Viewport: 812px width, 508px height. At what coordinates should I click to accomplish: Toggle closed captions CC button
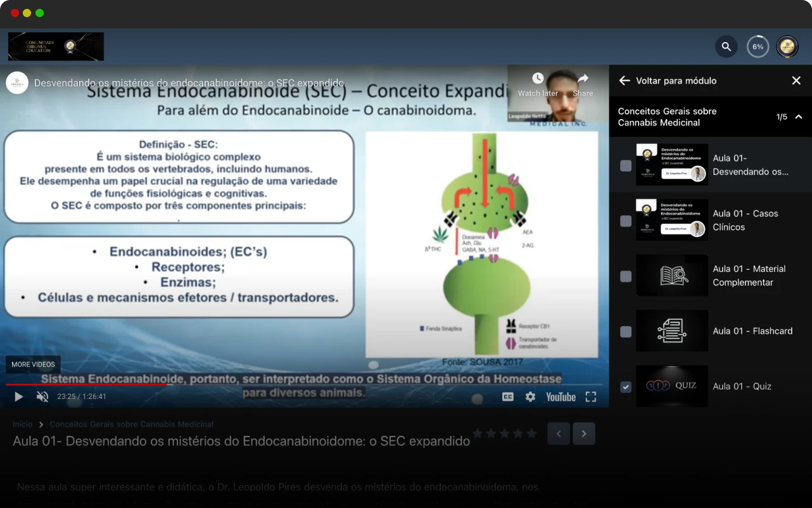[508, 397]
